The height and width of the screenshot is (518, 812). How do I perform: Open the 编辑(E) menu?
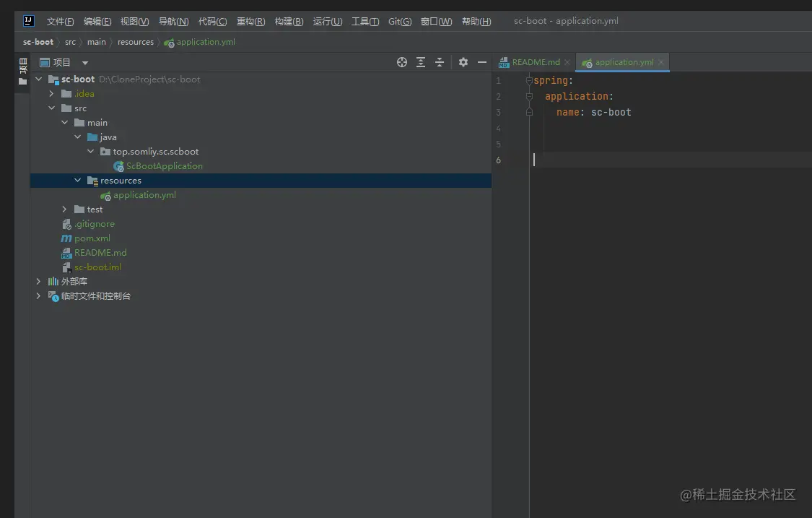point(97,21)
